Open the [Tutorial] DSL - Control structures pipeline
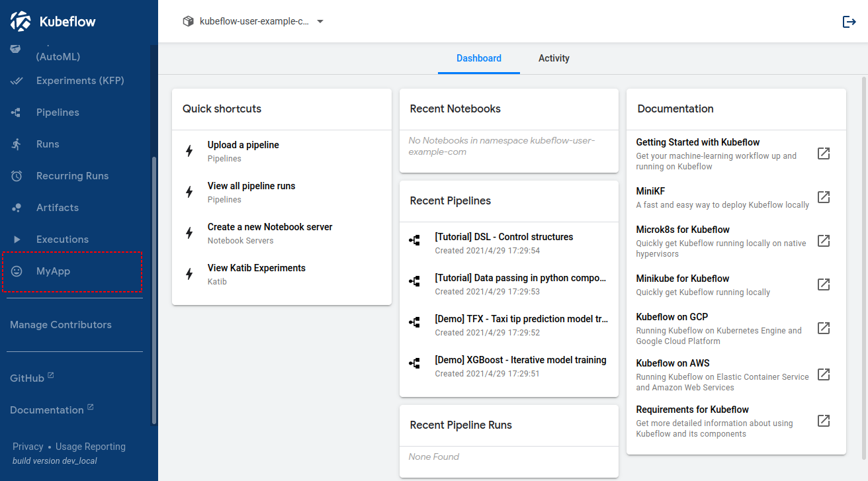The height and width of the screenshot is (481, 868). 503,236
